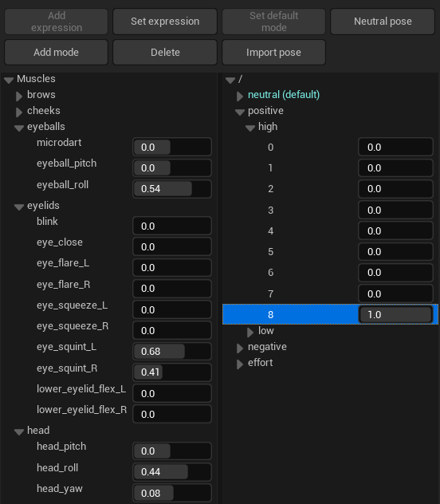The image size is (440, 504).
Task: Select expression 8 under high
Action: tap(330, 314)
